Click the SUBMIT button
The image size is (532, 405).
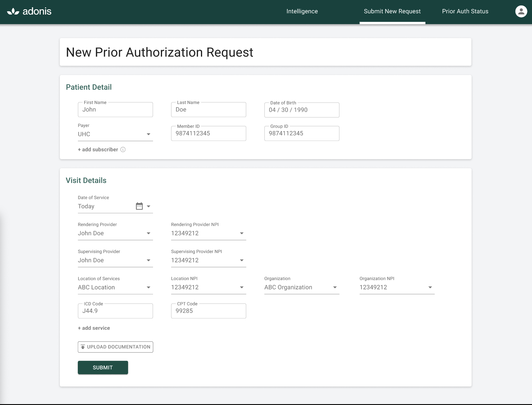[103, 367]
